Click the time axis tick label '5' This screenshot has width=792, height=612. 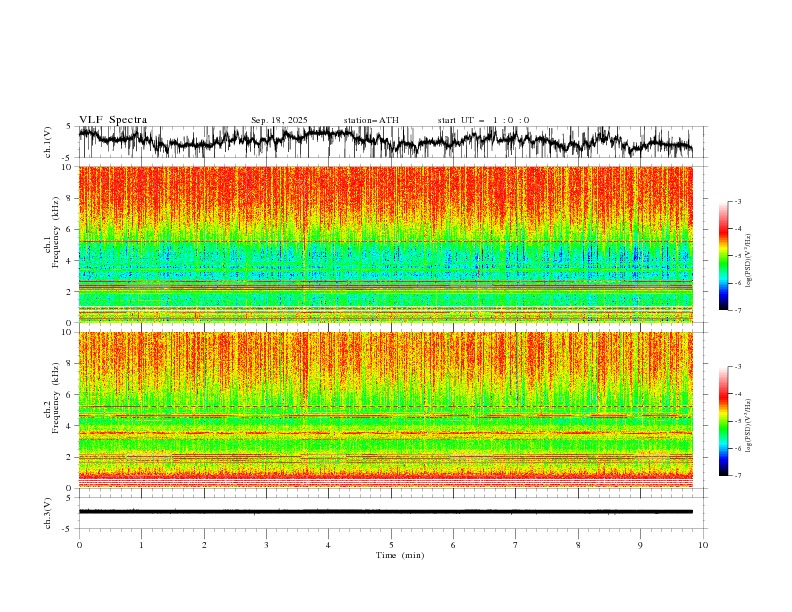391,545
